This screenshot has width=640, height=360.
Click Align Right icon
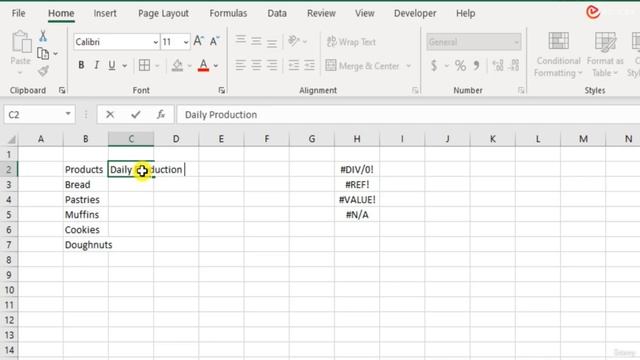[272, 65]
